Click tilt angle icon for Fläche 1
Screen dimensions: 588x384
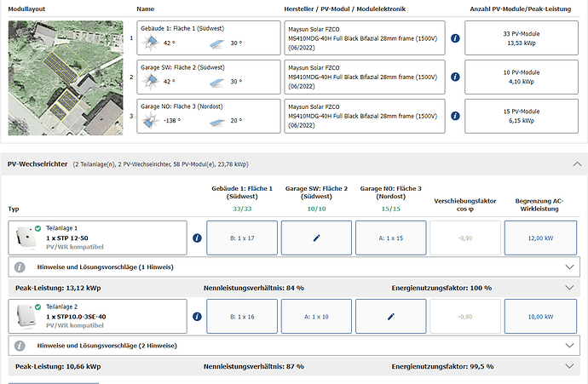pos(217,43)
